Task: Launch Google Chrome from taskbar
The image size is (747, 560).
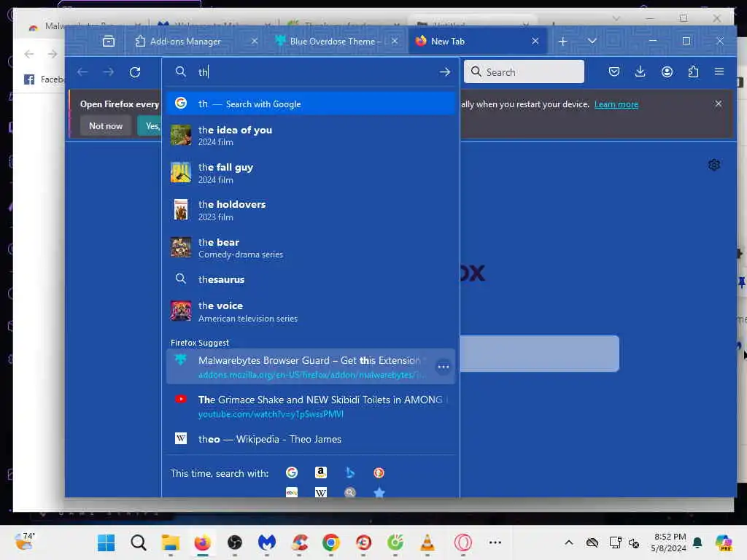Action: click(331, 542)
